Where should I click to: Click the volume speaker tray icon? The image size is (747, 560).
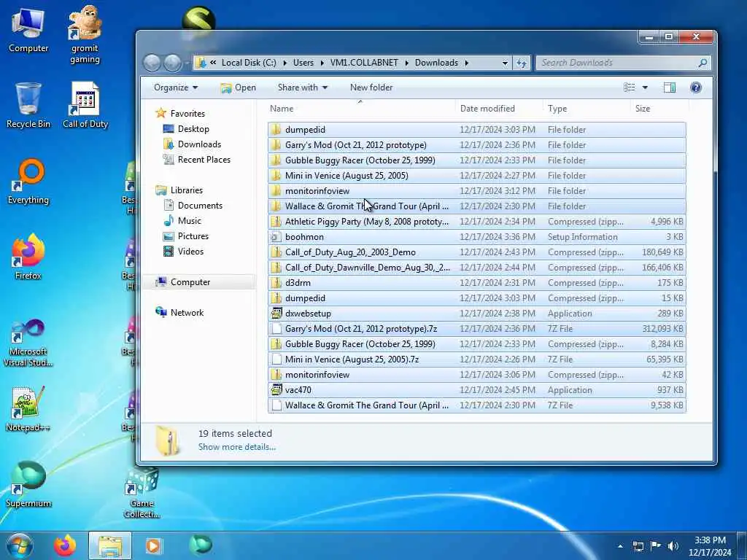pos(673,546)
